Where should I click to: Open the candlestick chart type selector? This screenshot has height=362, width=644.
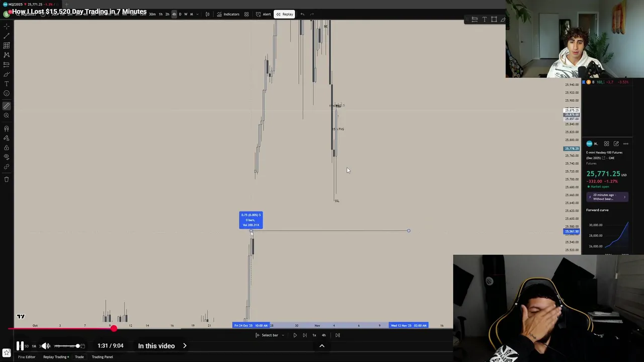point(207,14)
